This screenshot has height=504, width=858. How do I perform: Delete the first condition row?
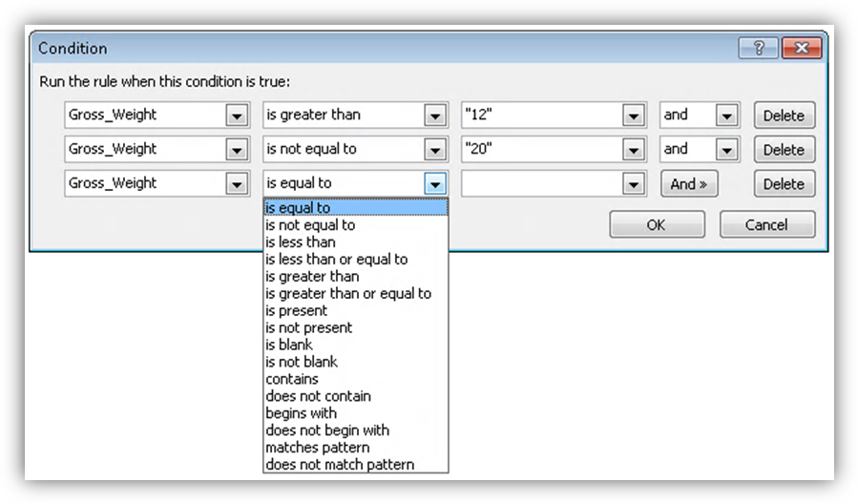pyautogui.click(x=785, y=115)
